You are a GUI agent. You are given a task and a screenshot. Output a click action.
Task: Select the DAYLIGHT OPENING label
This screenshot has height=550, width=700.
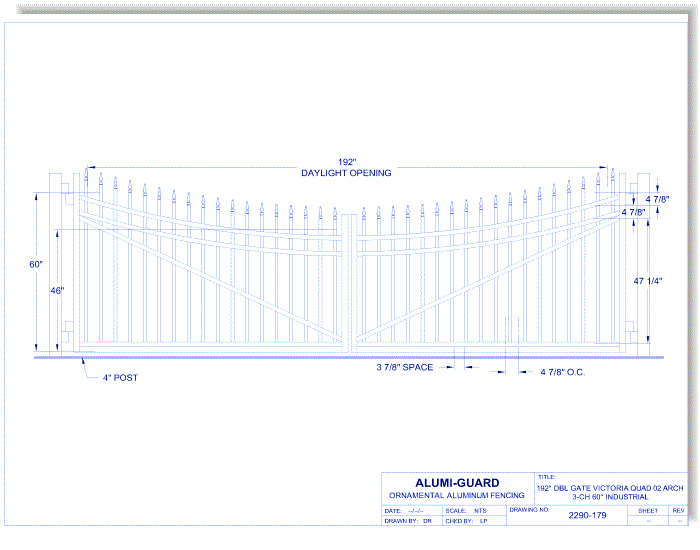pos(346,173)
